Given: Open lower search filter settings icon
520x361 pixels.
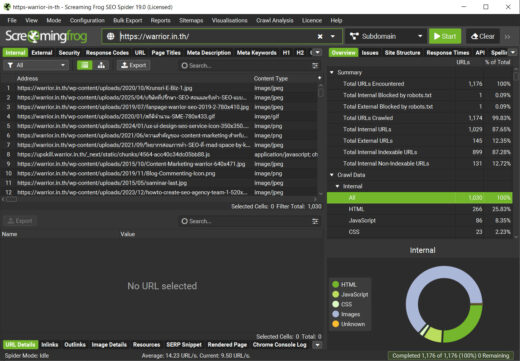Looking at the screenshot, I should (315, 221).
